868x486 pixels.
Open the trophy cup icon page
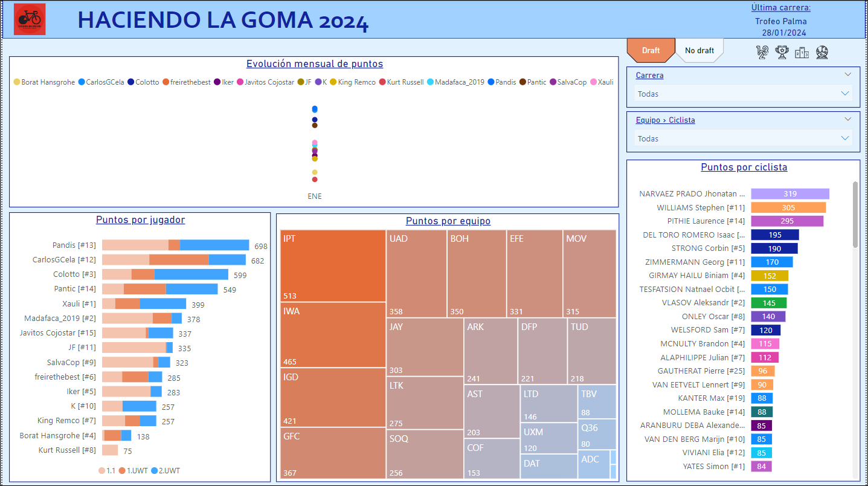point(782,53)
